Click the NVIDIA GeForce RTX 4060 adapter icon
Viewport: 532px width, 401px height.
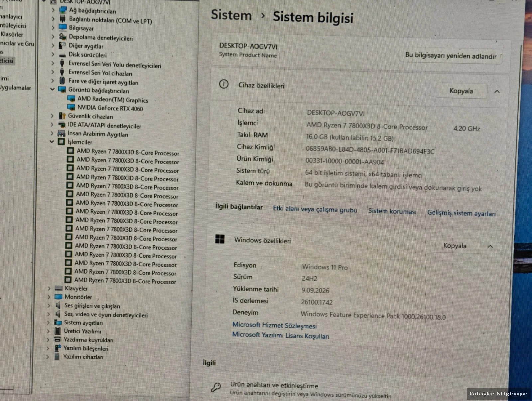click(71, 107)
